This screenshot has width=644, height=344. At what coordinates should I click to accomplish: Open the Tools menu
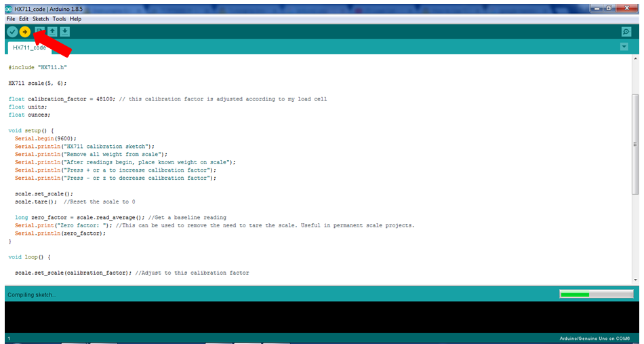pyautogui.click(x=59, y=19)
